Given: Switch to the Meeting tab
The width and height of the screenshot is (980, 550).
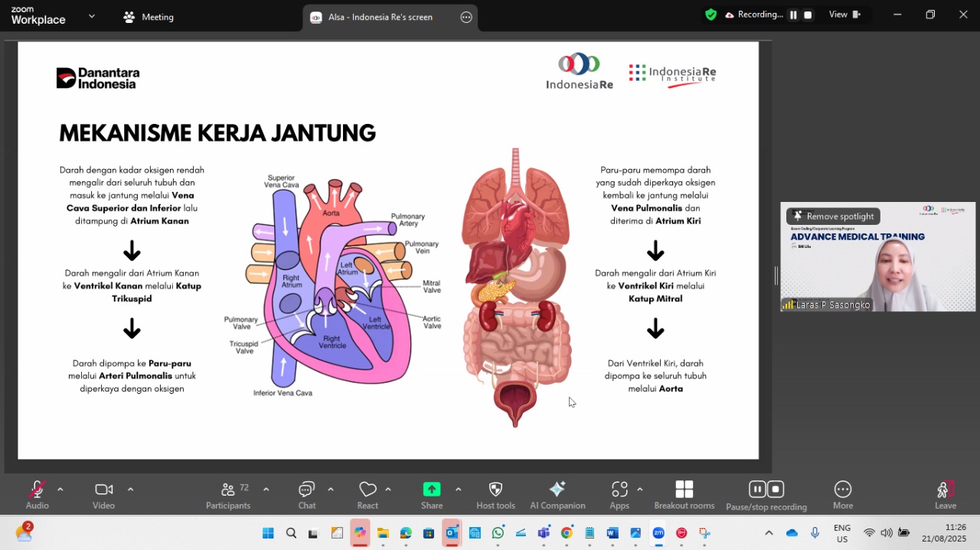Looking at the screenshot, I should pyautogui.click(x=149, y=17).
